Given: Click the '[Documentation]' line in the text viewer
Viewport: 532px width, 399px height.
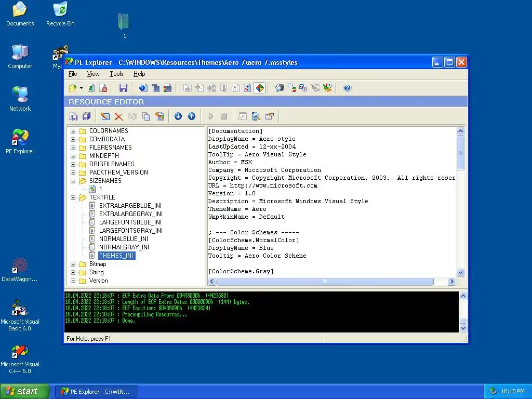Looking at the screenshot, I should click(235, 131).
